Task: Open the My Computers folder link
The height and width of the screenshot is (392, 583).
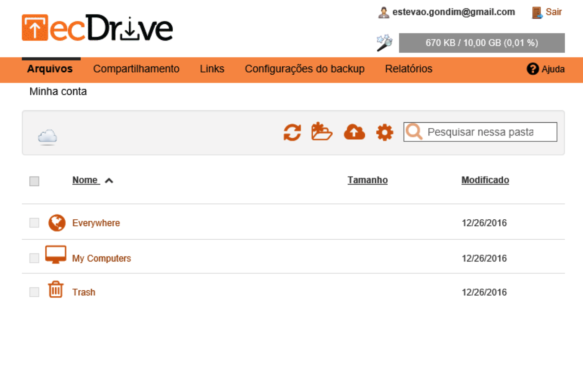Action: pyautogui.click(x=101, y=258)
